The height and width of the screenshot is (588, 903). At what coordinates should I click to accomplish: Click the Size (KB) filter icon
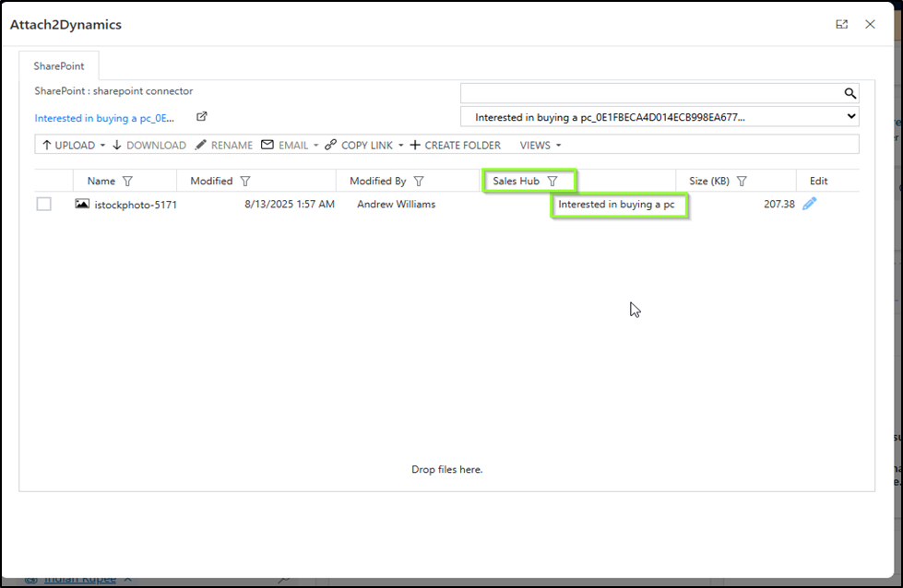click(742, 182)
